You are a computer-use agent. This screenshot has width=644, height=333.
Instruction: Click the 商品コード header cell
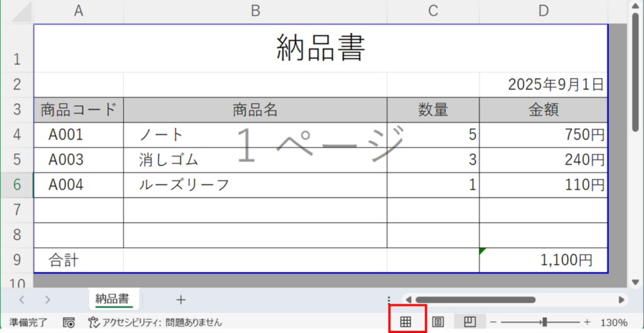coord(79,110)
